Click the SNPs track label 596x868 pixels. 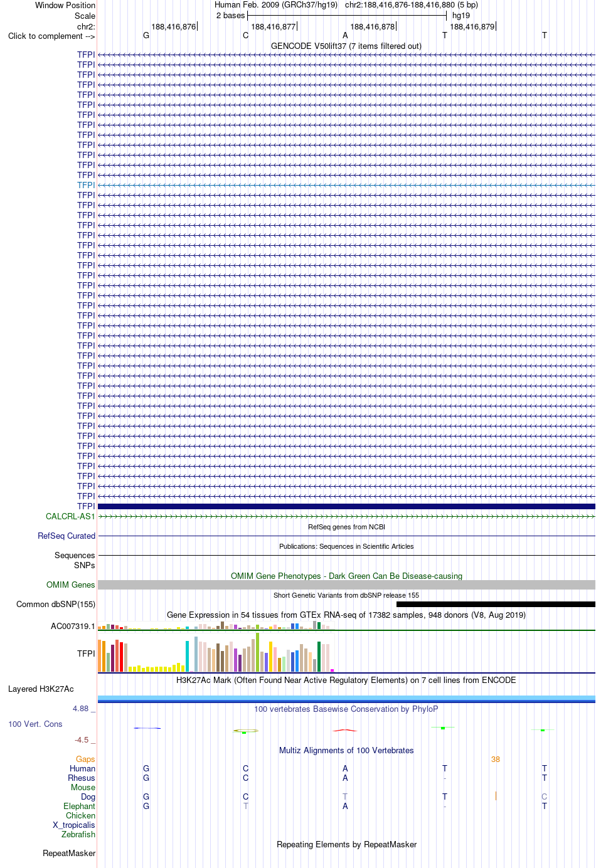[x=85, y=565]
